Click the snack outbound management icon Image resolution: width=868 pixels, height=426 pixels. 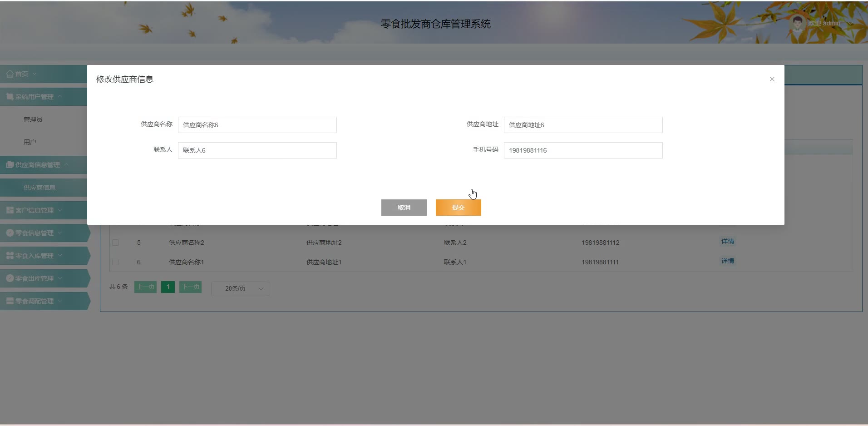coord(10,278)
